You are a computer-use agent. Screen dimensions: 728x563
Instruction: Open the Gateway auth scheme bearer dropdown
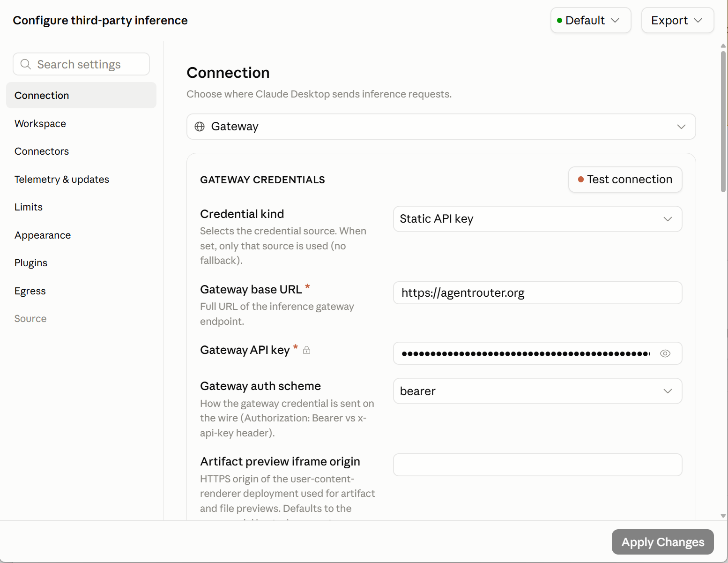coord(537,391)
